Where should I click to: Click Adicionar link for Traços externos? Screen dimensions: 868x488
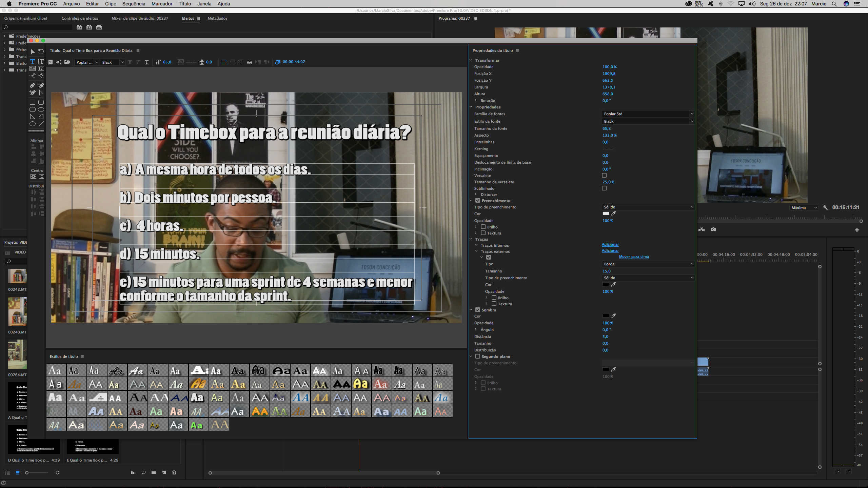(610, 250)
